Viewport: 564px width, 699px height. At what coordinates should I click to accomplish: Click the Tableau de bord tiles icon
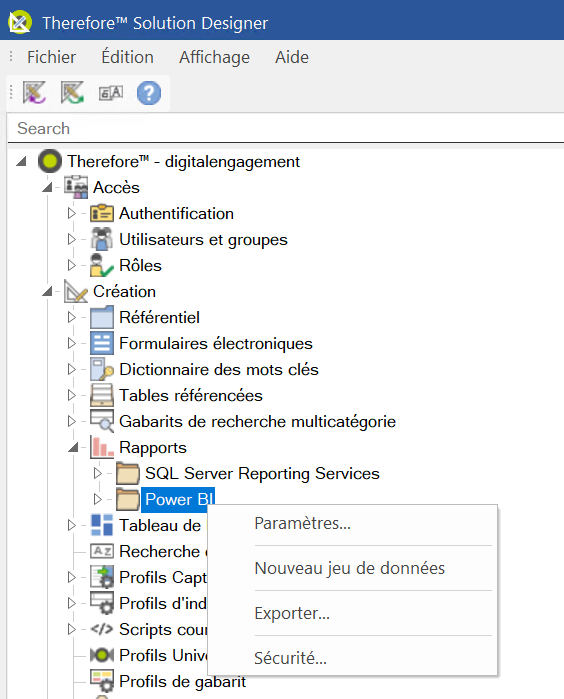pos(102,525)
